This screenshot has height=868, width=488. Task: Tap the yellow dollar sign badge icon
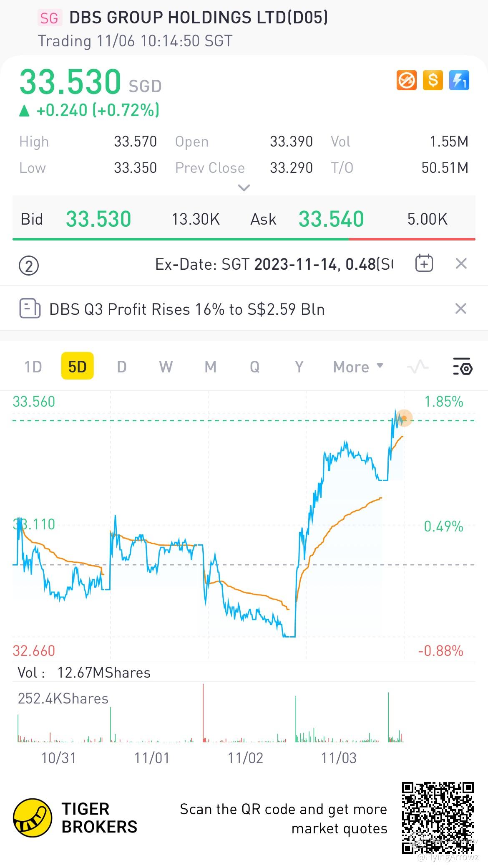coord(433,80)
